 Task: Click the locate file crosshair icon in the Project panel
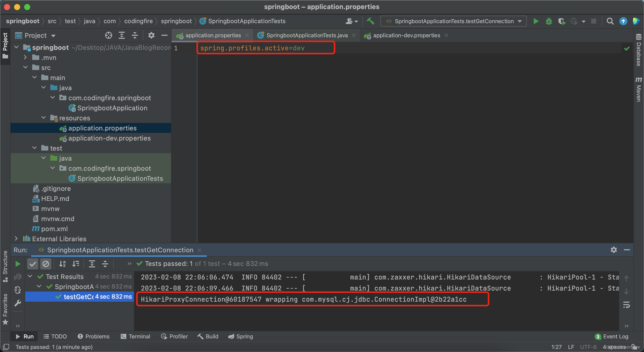(108, 36)
